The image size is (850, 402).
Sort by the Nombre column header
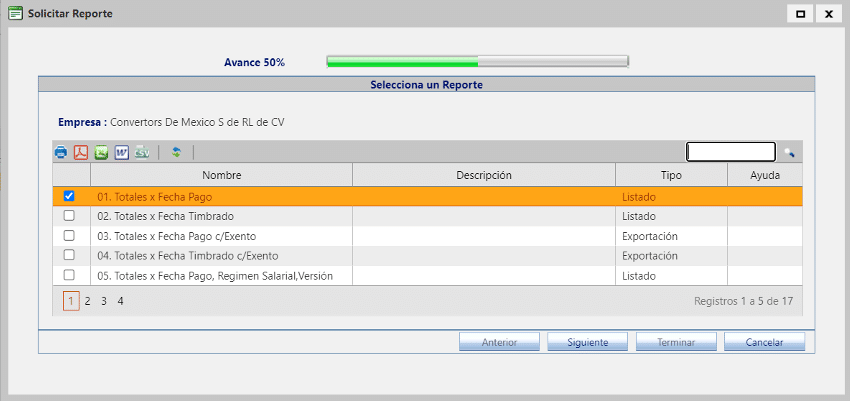pos(221,175)
